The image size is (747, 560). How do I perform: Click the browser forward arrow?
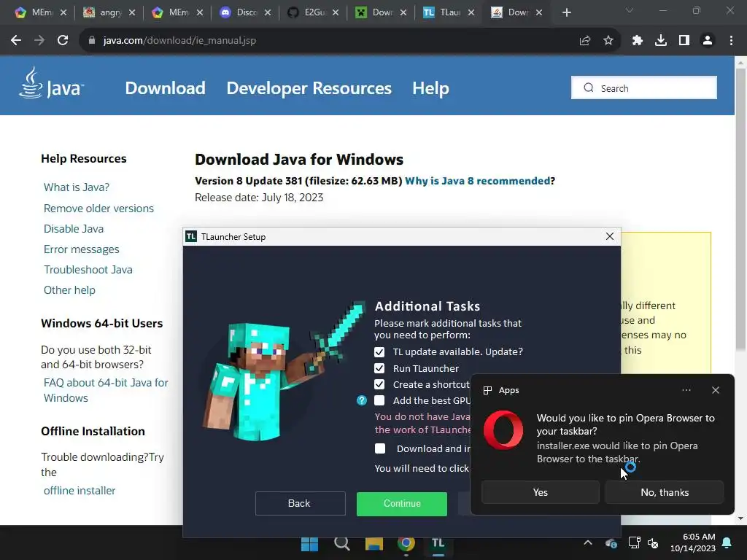pyautogui.click(x=39, y=41)
